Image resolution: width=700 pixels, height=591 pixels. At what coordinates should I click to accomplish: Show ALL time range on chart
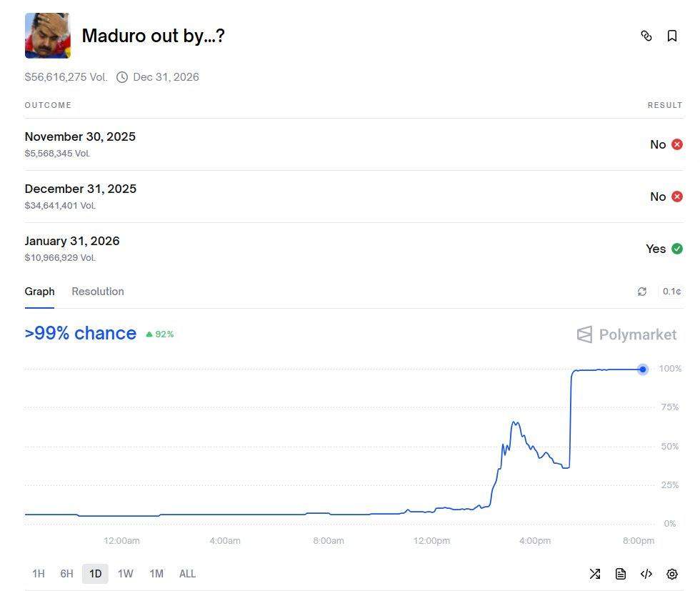click(x=187, y=574)
